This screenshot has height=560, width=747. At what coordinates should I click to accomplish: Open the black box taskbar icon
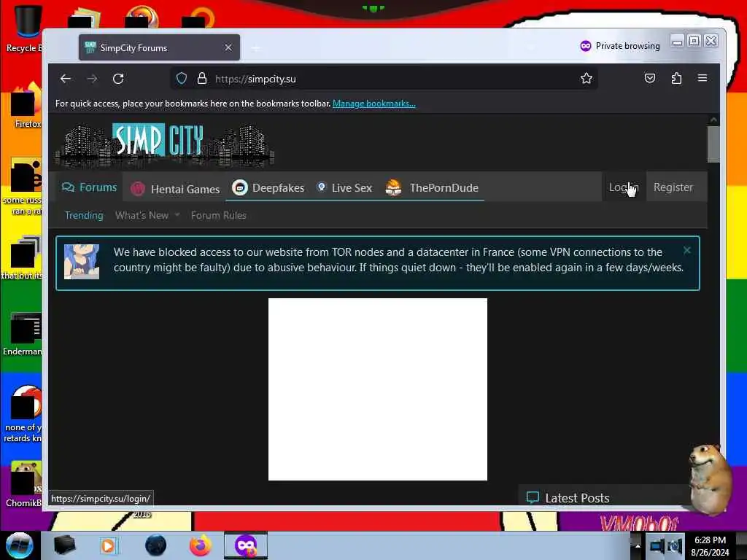click(64, 545)
